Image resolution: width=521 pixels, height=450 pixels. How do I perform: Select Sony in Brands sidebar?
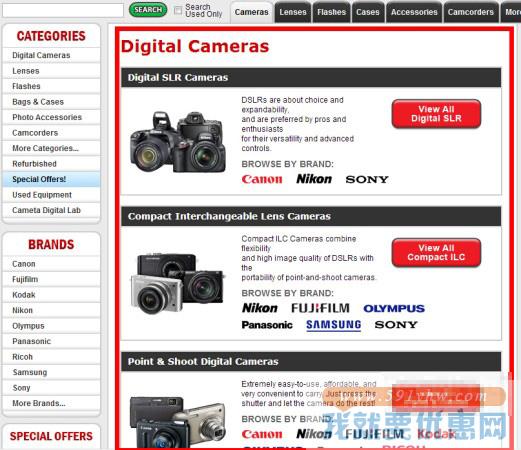pyautogui.click(x=51, y=388)
